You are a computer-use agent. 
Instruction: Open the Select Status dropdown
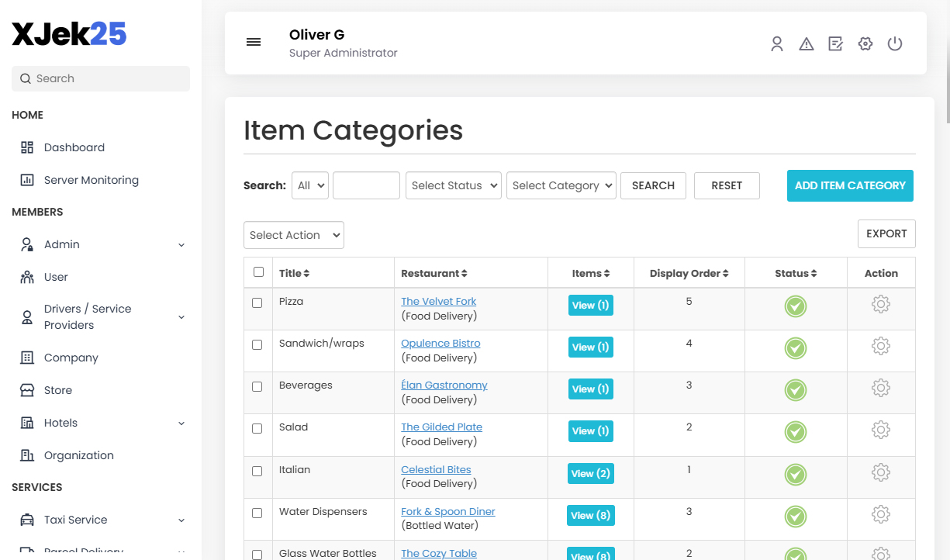(x=453, y=185)
